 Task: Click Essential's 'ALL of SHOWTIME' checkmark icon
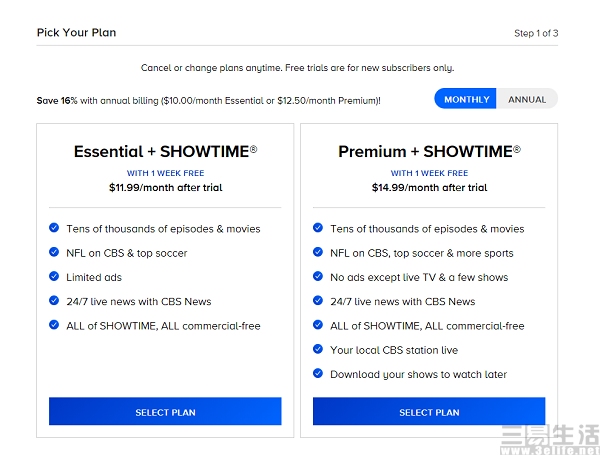coord(54,325)
